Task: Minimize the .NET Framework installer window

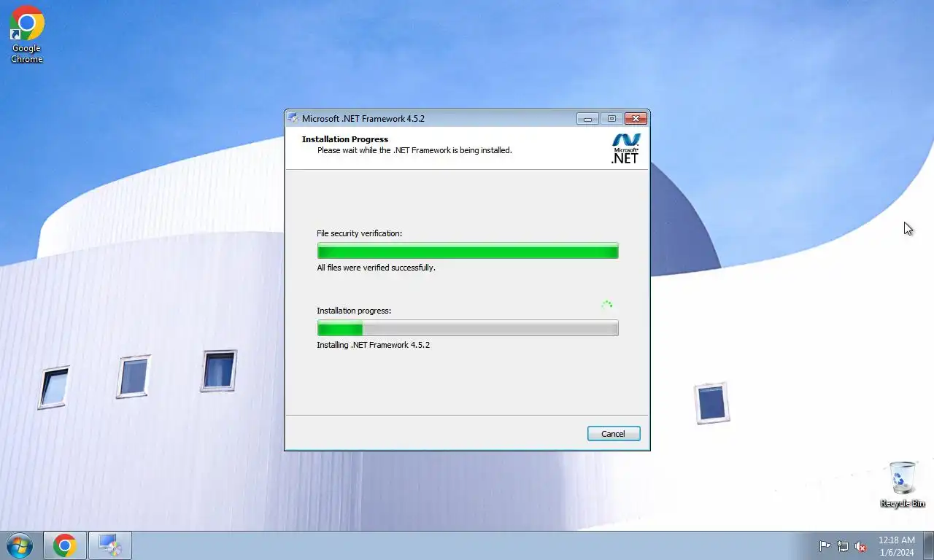Action: [x=587, y=118]
